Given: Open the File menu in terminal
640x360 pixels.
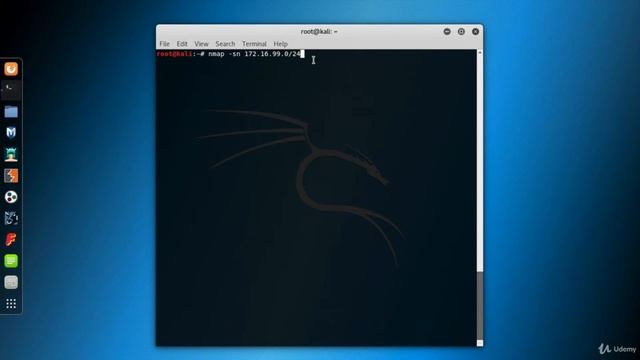Looking at the screenshot, I should point(164,44).
